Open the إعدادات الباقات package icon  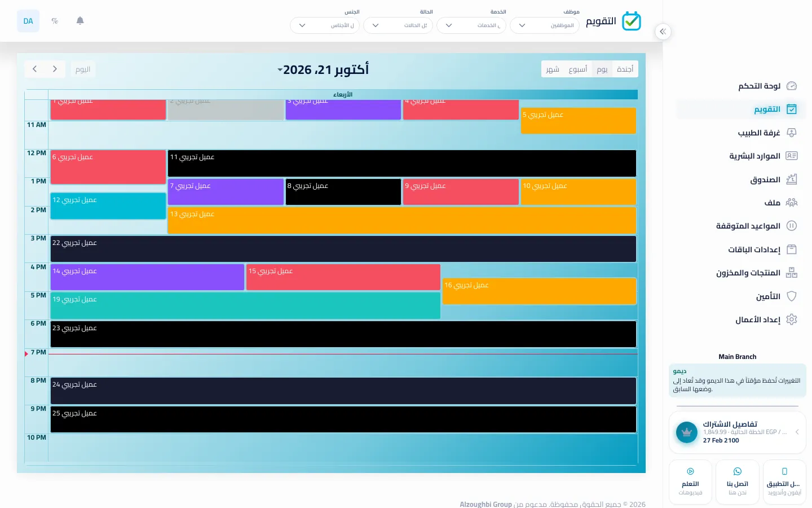click(792, 249)
